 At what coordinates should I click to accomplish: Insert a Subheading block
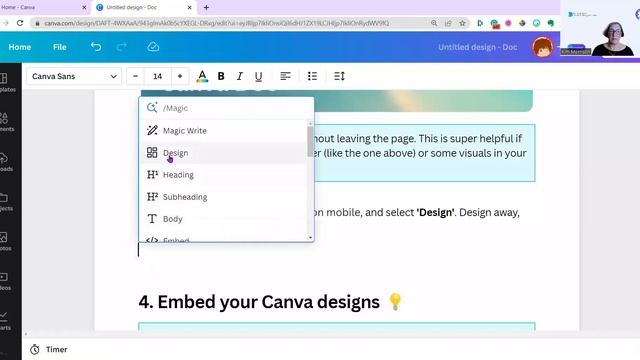click(x=224, y=197)
